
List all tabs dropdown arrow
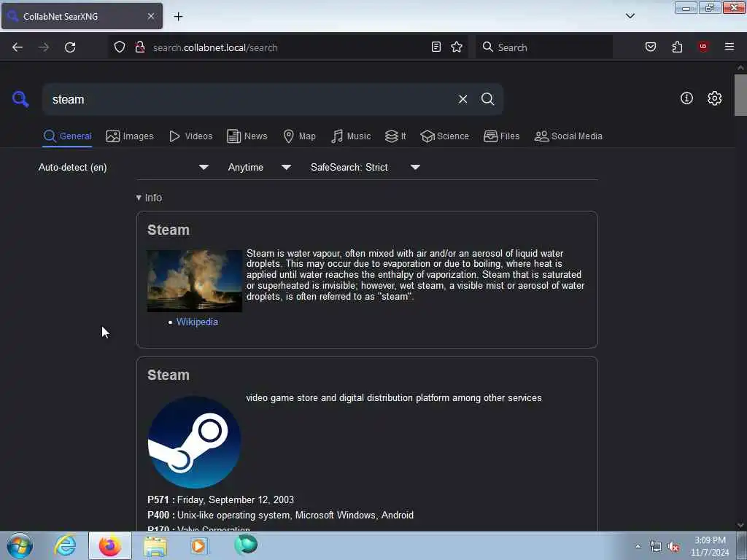pos(630,16)
